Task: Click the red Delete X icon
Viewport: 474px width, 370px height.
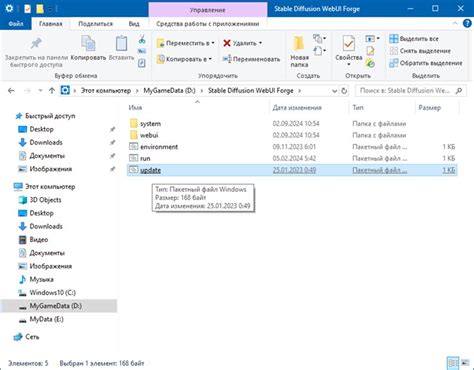Action: tap(227, 43)
